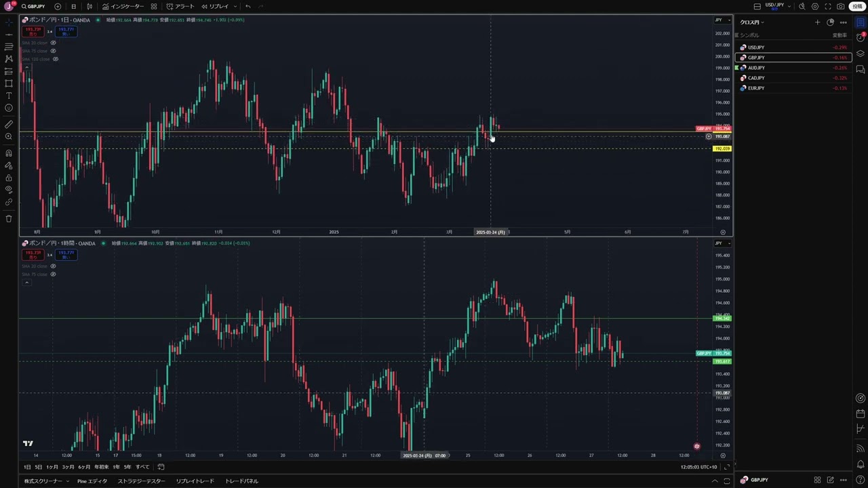Click the アラート (Alert) toolbar button
This screenshot has width=868, height=488.
coord(180,6)
